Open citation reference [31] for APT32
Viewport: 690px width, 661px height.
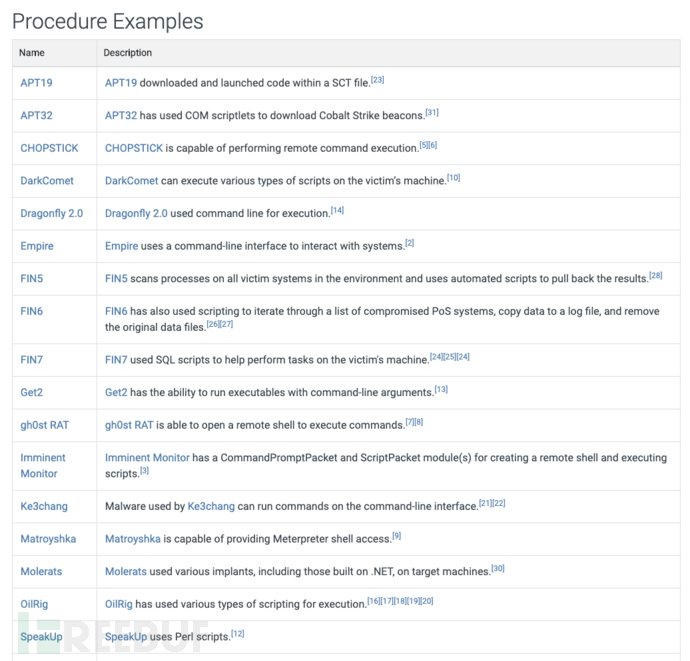431,113
